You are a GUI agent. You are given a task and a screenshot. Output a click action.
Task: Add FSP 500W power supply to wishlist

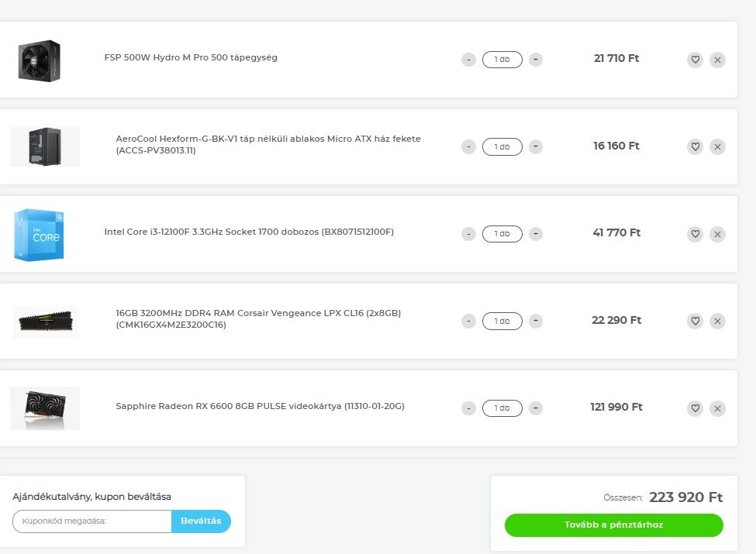click(x=695, y=60)
